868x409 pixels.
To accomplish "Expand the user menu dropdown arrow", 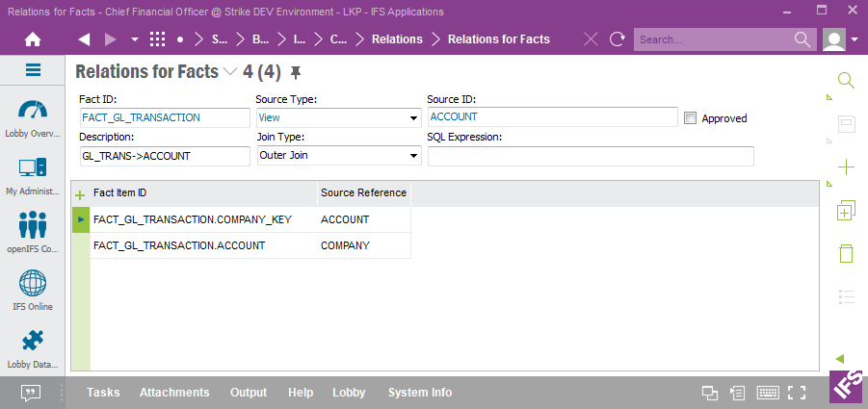I will pos(855,39).
